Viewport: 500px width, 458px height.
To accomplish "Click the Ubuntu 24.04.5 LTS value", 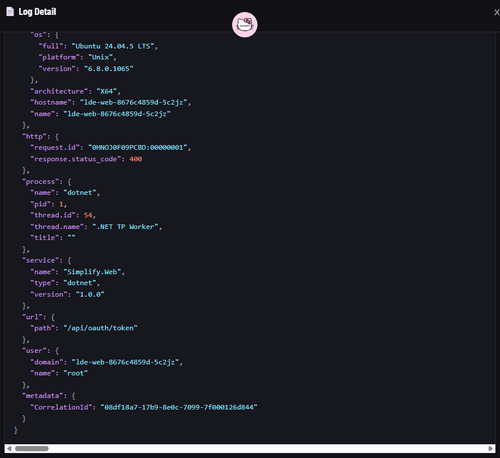I will tap(113, 46).
